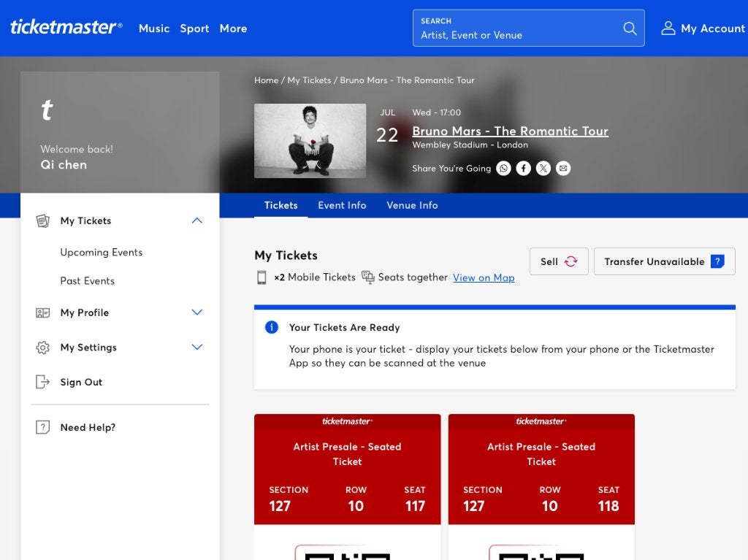Select Sign Out in the sidebar

(81, 382)
